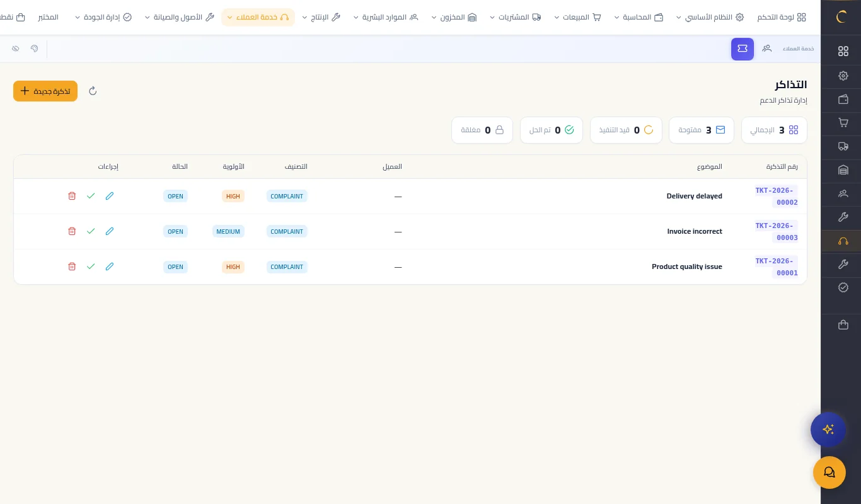Delete the Invoice incorrect ticket
This screenshot has width=861, height=504.
(x=72, y=231)
